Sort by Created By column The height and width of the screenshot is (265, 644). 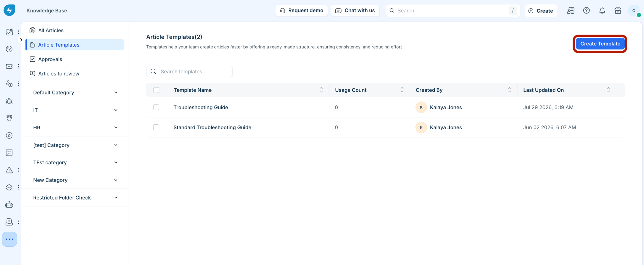(509, 90)
